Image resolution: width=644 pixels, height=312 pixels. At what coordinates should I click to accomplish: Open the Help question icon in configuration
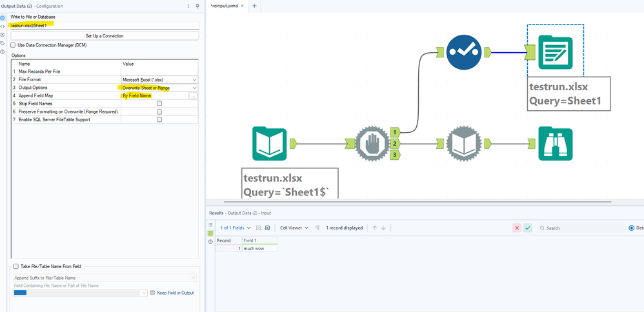point(3,51)
